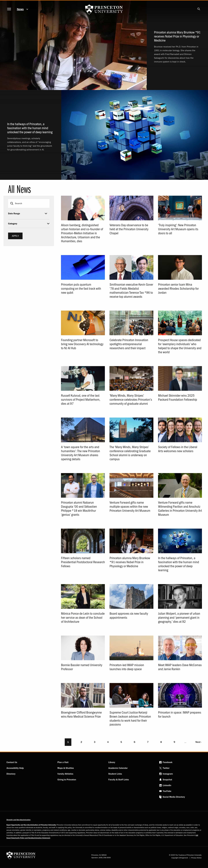The image size is (208, 868).
Task: Click Contact Us in footer
Action: point(12,762)
